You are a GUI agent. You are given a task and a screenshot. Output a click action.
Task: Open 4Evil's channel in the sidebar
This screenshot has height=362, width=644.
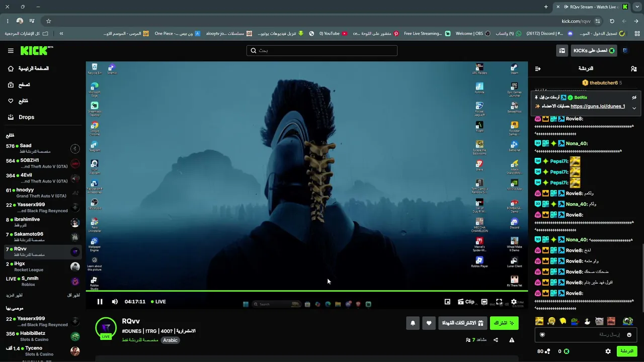pyautogui.click(x=43, y=178)
